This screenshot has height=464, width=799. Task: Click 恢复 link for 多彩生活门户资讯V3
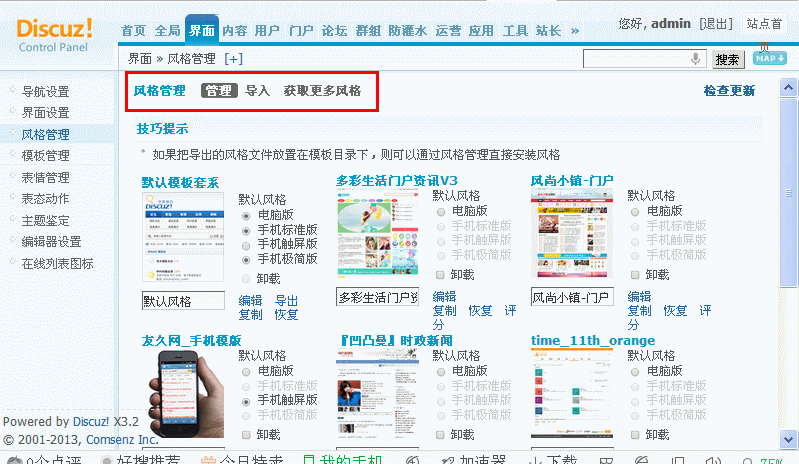481,311
